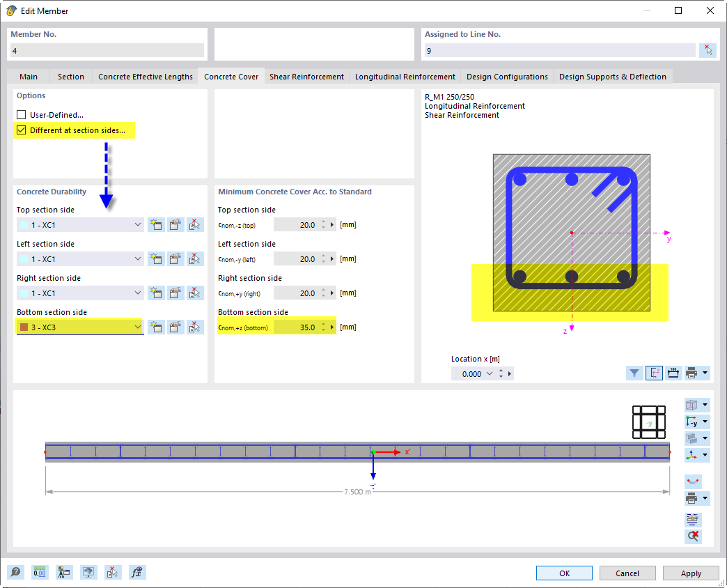Confirm with the OK button

tap(564, 573)
